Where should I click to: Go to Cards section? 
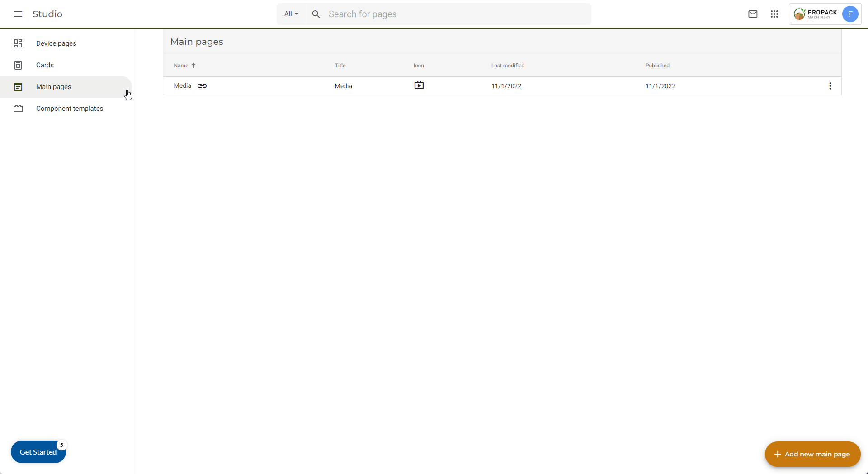[45, 65]
